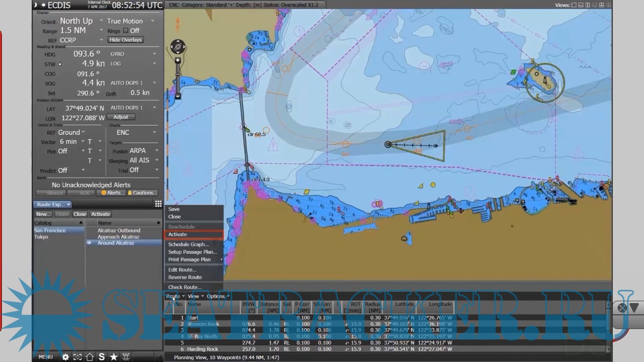Select the single-pane Views layout option

(574, 5)
